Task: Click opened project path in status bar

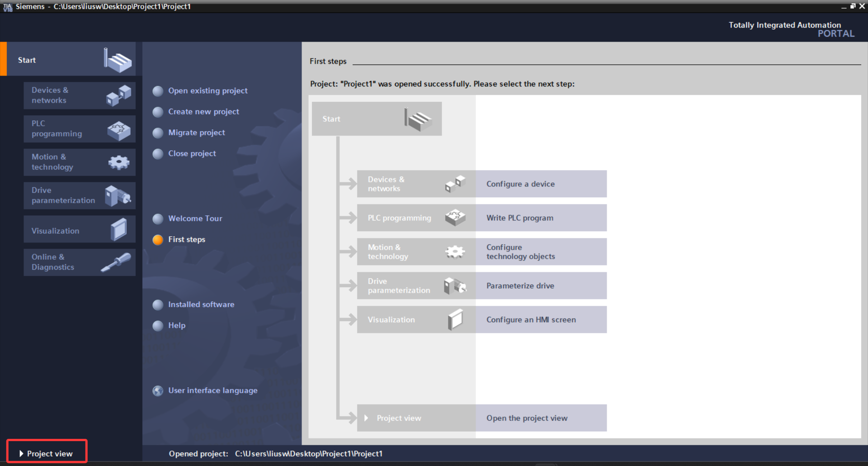Action: click(309, 453)
